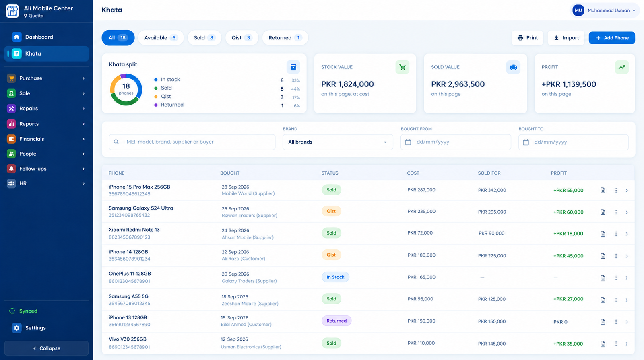Open Muhammad Usman account menu
The height and width of the screenshot is (360, 644).
coord(605,10)
